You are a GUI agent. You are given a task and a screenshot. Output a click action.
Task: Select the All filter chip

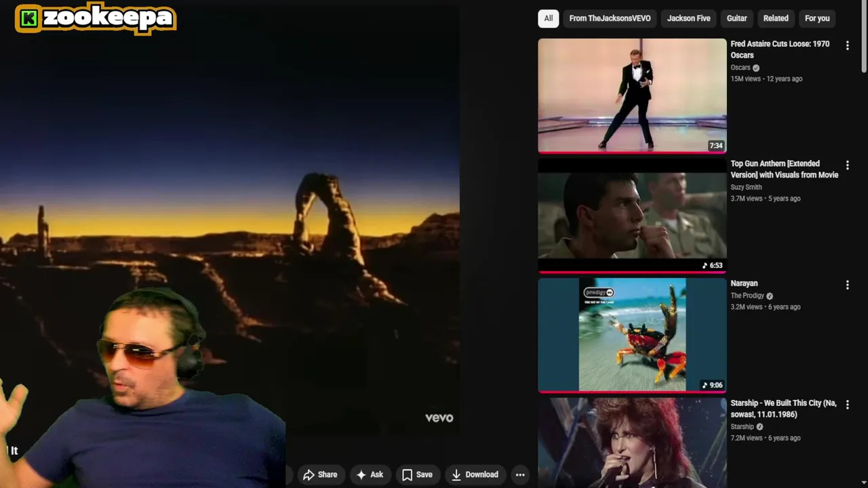[548, 18]
